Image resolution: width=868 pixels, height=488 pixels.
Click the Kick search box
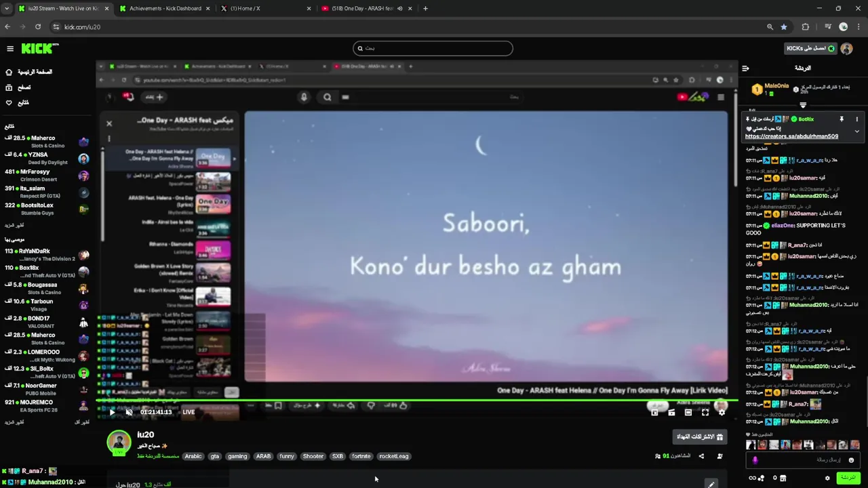[433, 48]
